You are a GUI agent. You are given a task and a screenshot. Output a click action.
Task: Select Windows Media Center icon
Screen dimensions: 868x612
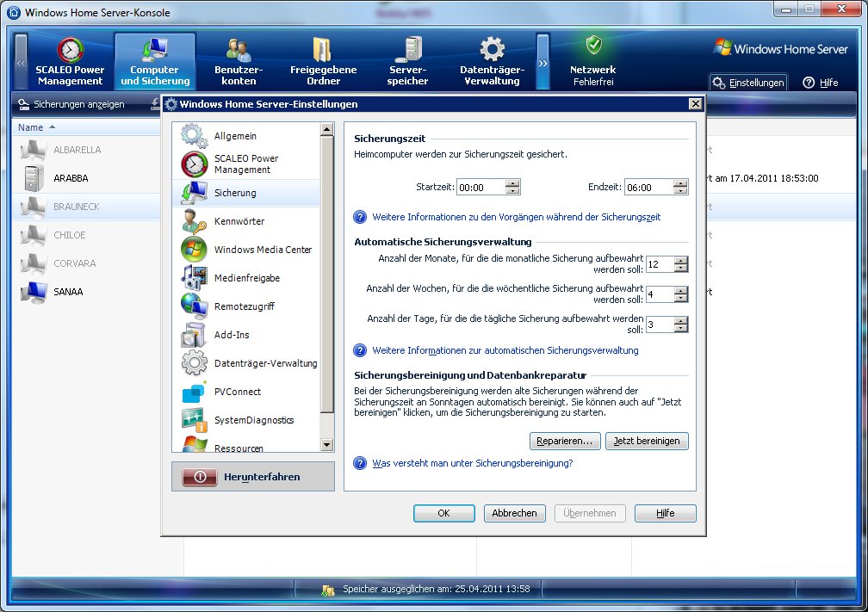pos(195,249)
